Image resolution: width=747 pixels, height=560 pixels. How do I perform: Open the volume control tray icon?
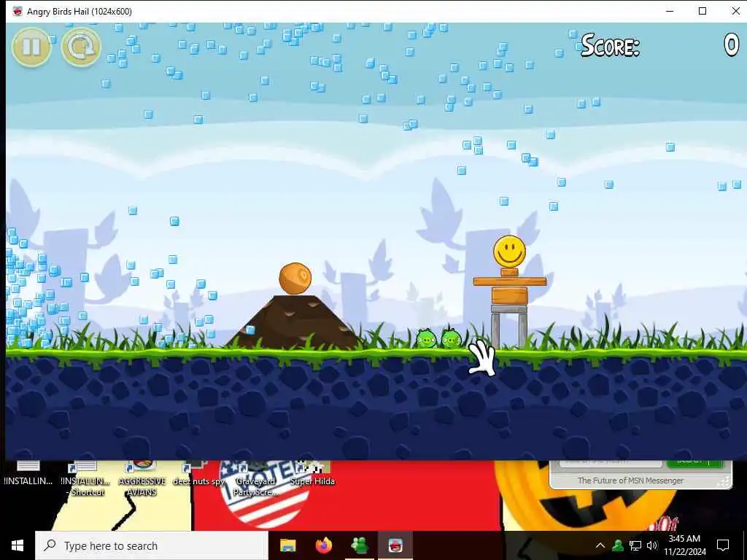click(x=651, y=545)
